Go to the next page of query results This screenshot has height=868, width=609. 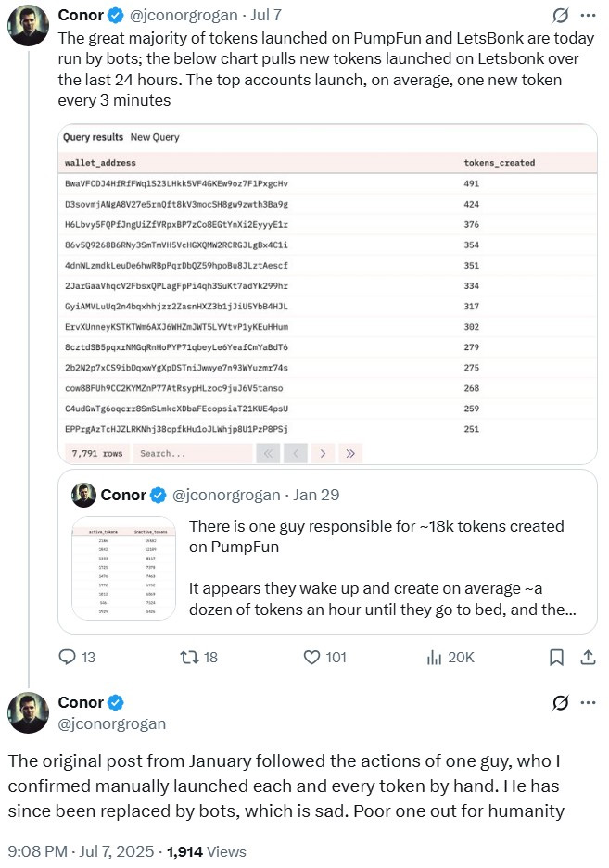(322, 453)
